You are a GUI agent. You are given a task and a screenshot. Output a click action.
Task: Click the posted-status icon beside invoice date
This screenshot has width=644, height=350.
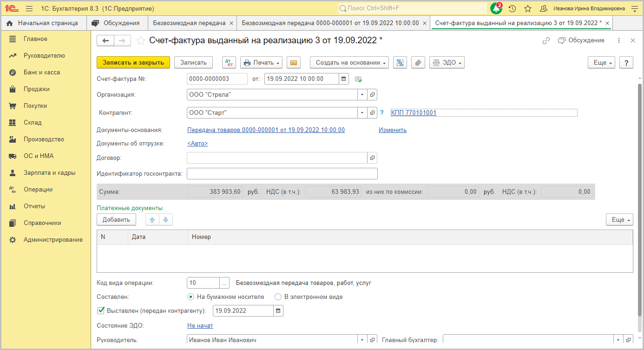click(x=358, y=79)
